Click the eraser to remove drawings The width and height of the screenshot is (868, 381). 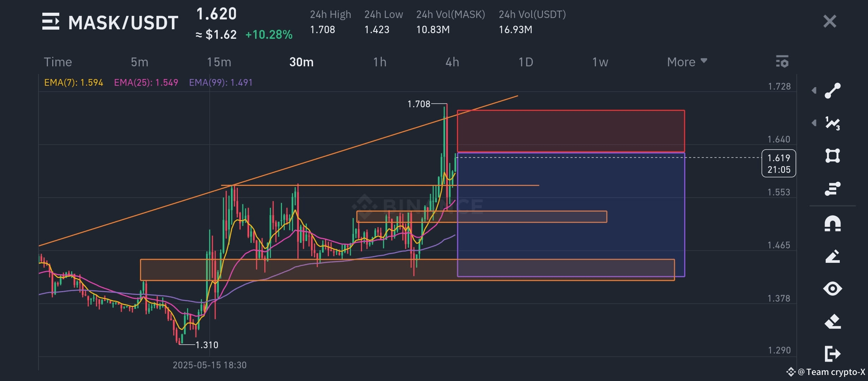833,321
